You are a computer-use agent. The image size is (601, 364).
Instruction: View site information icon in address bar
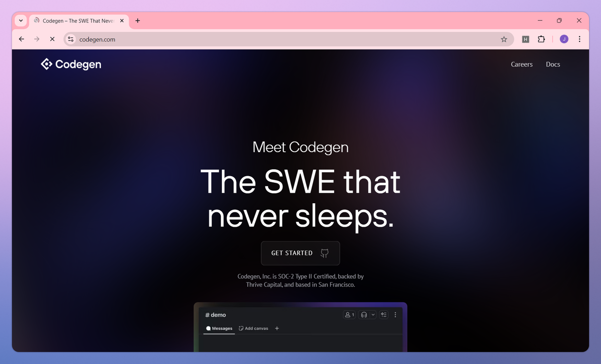pyautogui.click(x=71, y=39)
